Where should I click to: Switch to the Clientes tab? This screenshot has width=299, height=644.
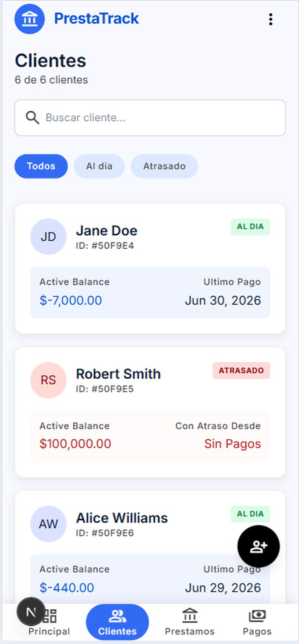click(x=117, y=622)
